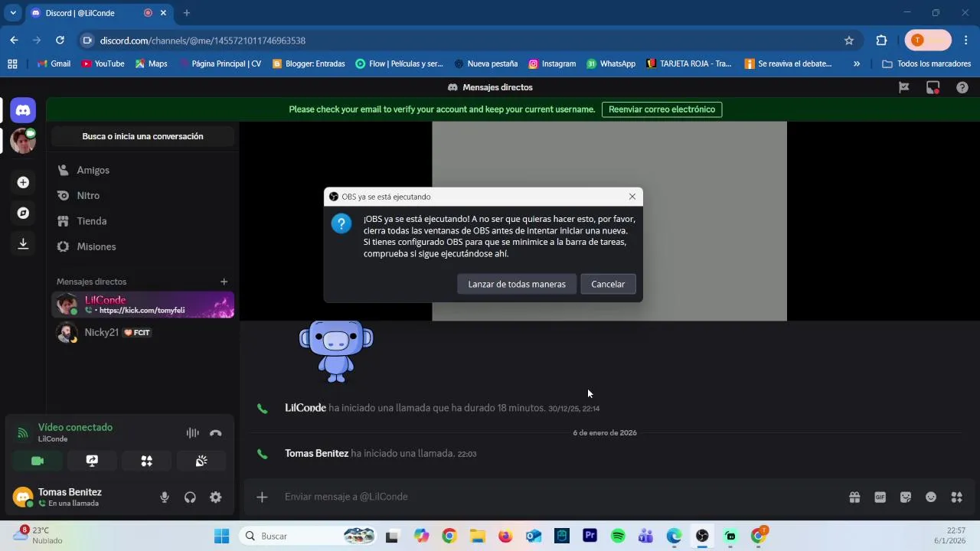Click the attachment plus icon in message bar
Image resolution: width=980 pixels, height=551 pixels.
pos(262,497)
